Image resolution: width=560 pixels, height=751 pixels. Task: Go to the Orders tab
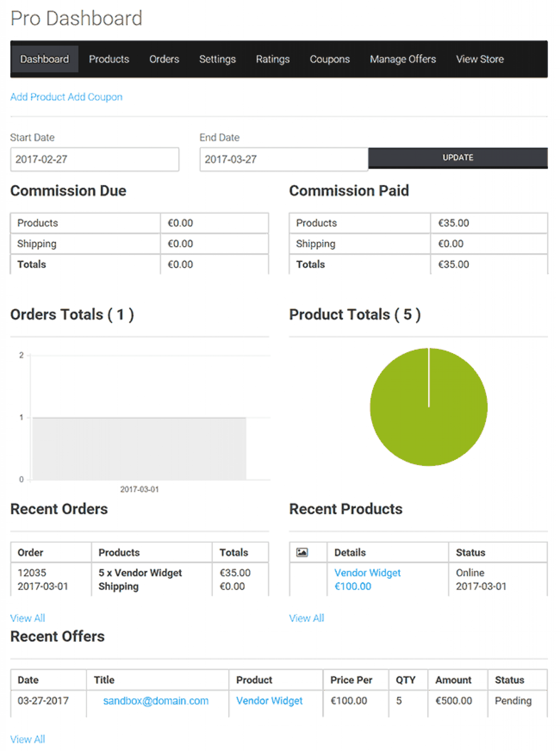pos(164,59)
